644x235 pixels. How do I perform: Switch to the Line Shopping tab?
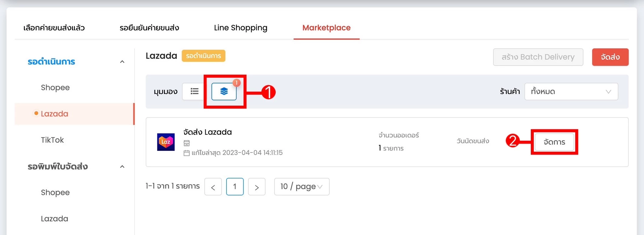pyautogui.click(x=241, y=28)
